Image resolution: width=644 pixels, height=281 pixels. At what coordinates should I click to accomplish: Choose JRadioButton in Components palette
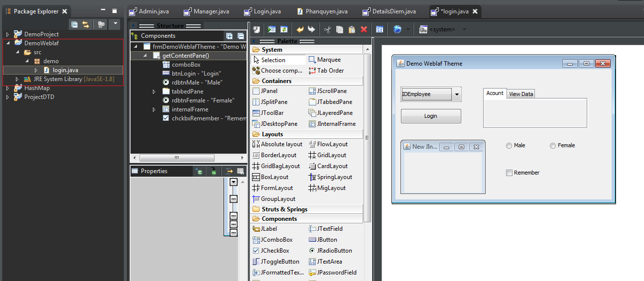(x=330, y=251)
